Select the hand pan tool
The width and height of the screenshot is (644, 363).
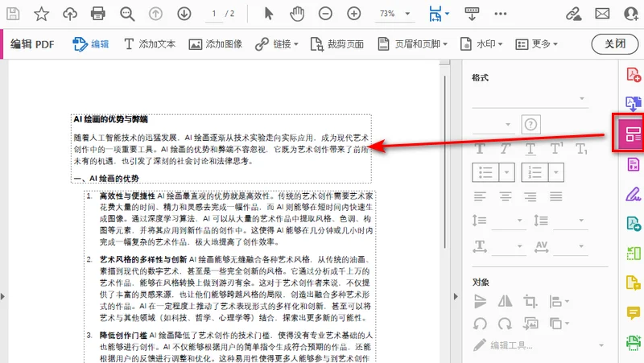296,14
